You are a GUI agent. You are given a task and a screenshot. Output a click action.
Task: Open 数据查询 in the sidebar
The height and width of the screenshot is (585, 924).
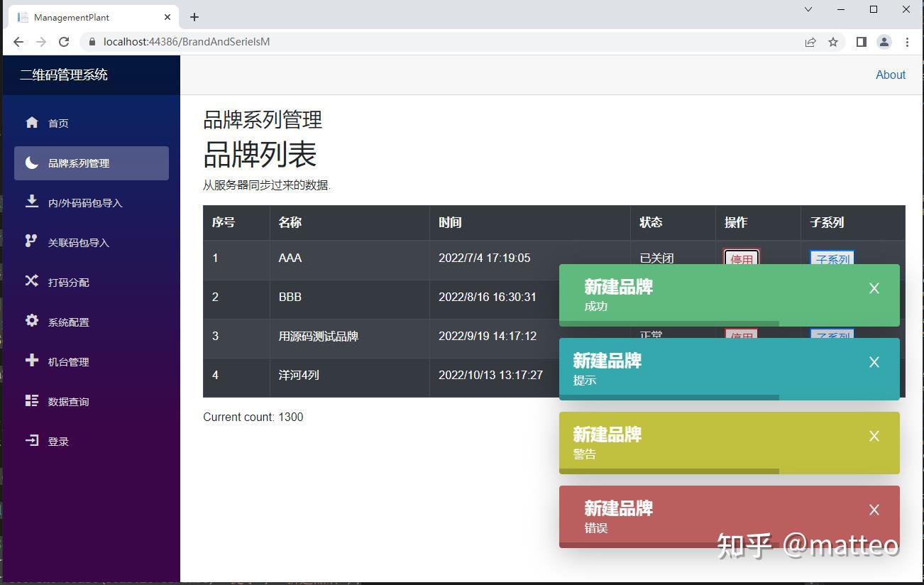92,402
